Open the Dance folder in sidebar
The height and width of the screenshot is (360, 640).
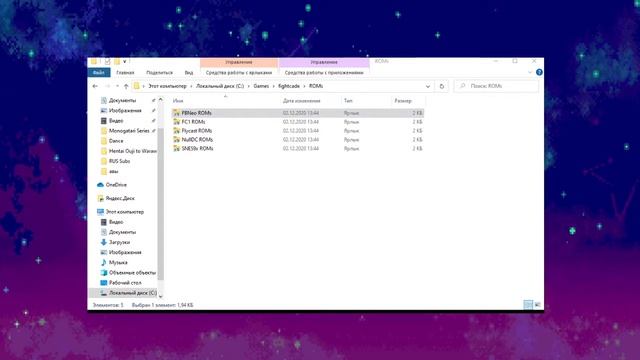(116, 141)
